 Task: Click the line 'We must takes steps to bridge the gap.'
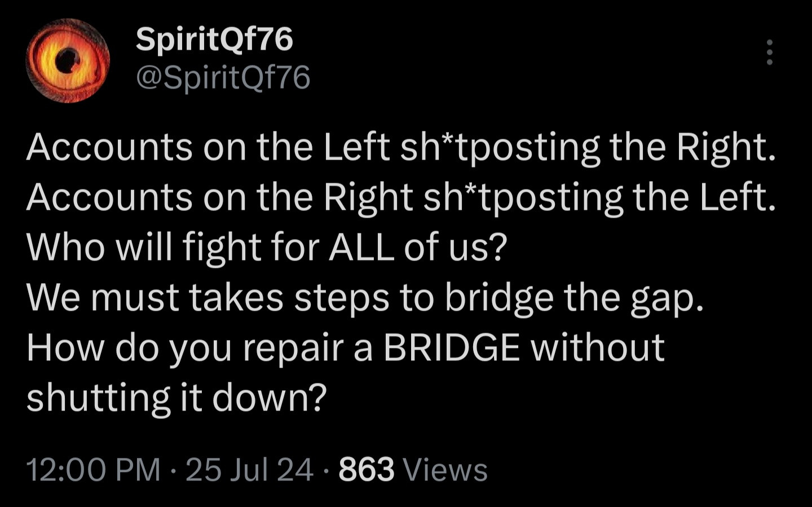tap(365, 297)
